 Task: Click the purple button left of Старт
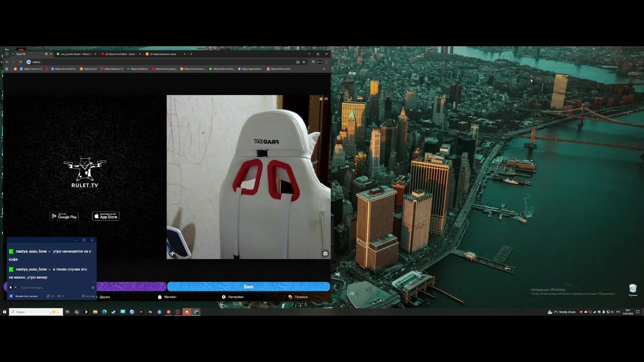click(131, 287)
